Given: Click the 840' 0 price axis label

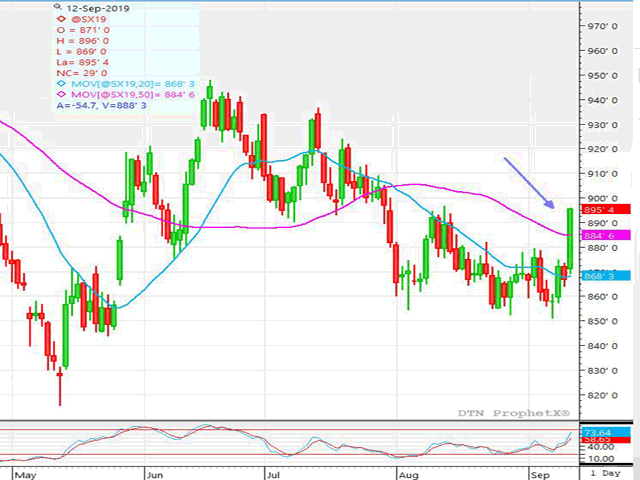Looking at the screenshot, I should tap(602, 346).
